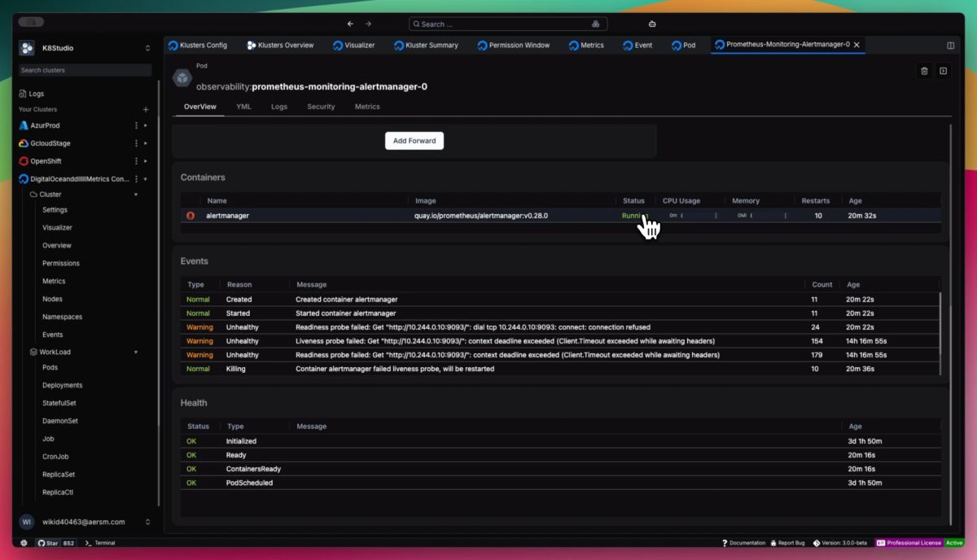Click the Killing event row message
Viewport: 977px width, 560px height.
[x=395, y=369]
